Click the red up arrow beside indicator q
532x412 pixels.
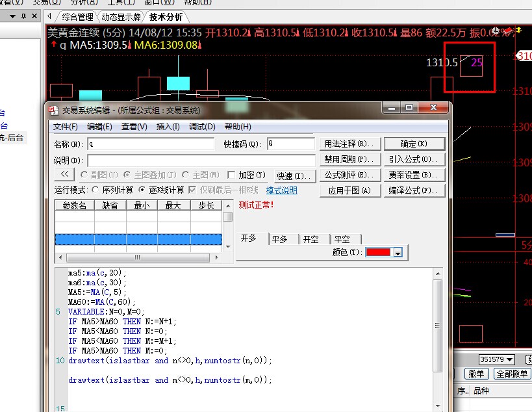coord(54,44)
